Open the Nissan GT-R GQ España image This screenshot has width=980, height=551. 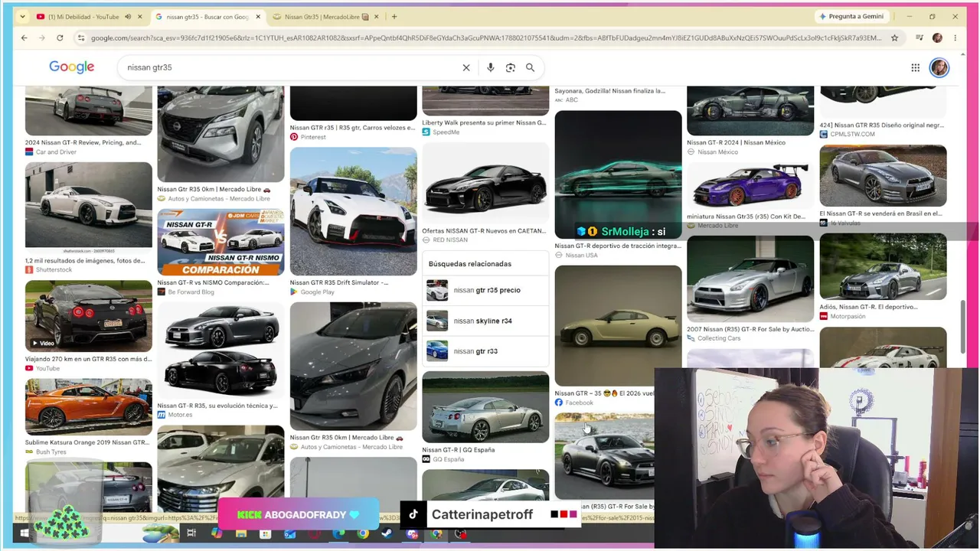[485, 407]
